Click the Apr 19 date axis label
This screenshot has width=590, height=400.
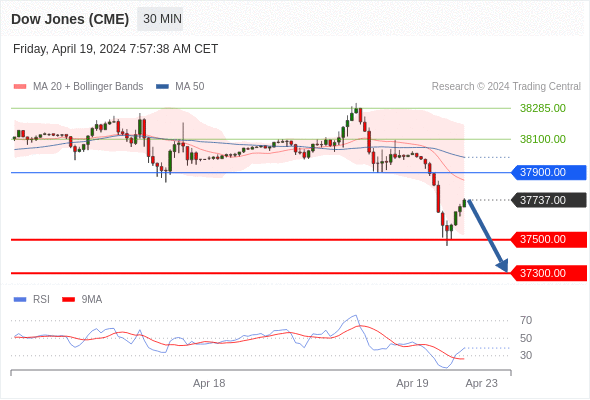click(x=412, y=383)
